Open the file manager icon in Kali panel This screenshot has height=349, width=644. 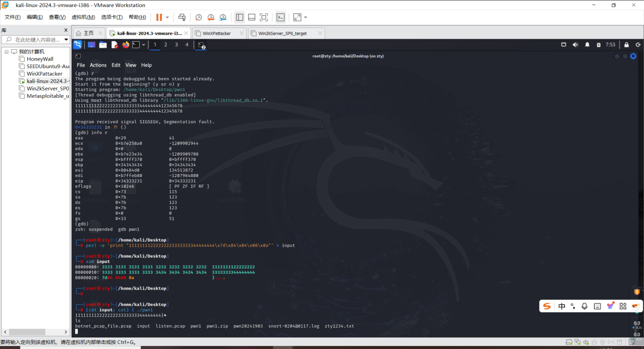tap(103, 45)
